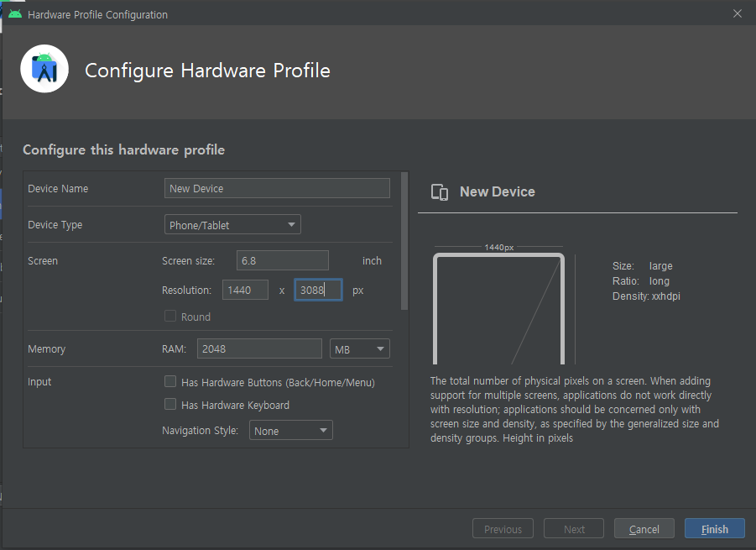Image resolution: width=756 pixels, height=550 pixels.
Task: Open the Device Type Phone/Tablet dropdown
Action: point(232,225)
